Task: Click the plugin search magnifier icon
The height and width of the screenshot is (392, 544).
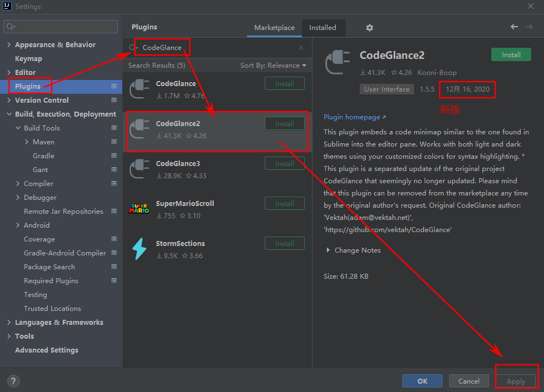Action: click(133, 48)
